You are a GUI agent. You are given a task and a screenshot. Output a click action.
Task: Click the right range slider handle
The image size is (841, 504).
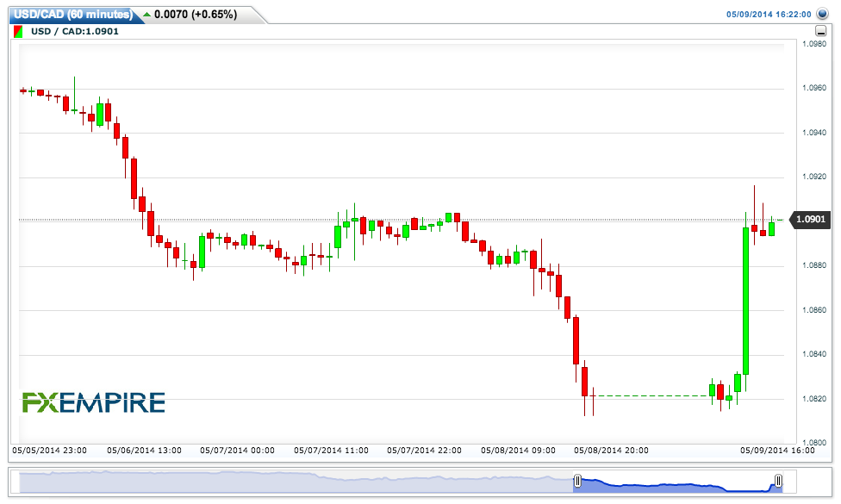pos(778,481)
